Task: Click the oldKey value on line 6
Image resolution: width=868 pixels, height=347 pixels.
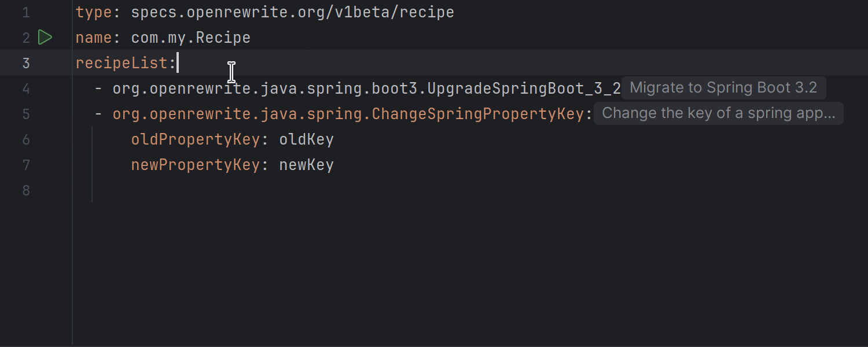Action: point(306,139)
